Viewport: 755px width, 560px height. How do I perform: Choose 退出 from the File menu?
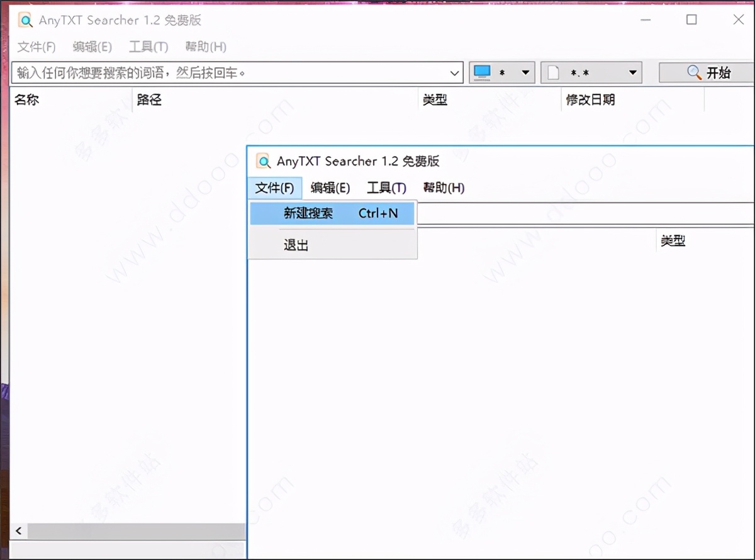point(332,245)
